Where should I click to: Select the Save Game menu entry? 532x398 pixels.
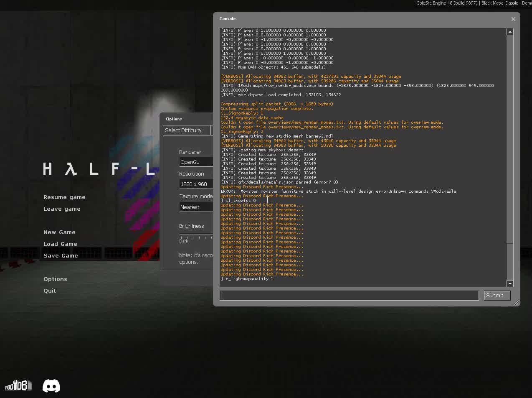tap(61, 255)
